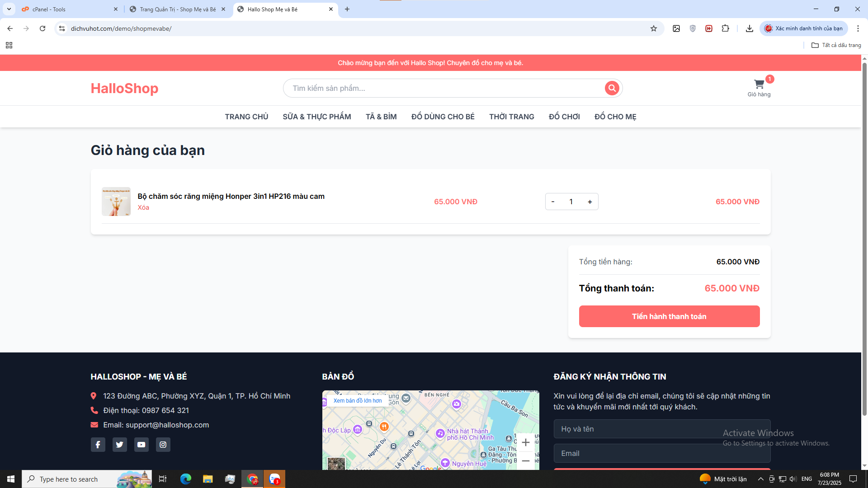Open Chrome three-dot menu
This screenshot has width=868, height=488.
click(x=858, y=28)
